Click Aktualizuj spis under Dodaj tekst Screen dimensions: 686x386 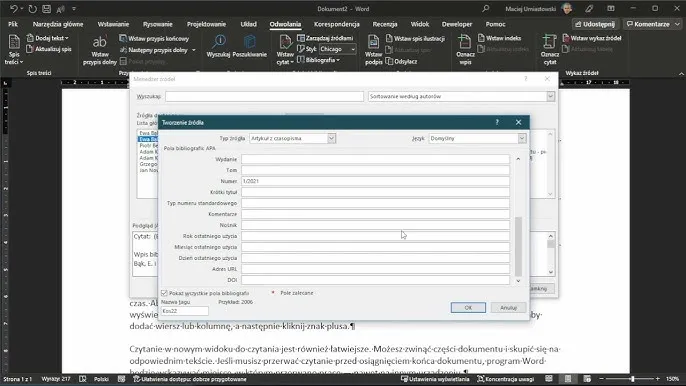tap(49, 49)
